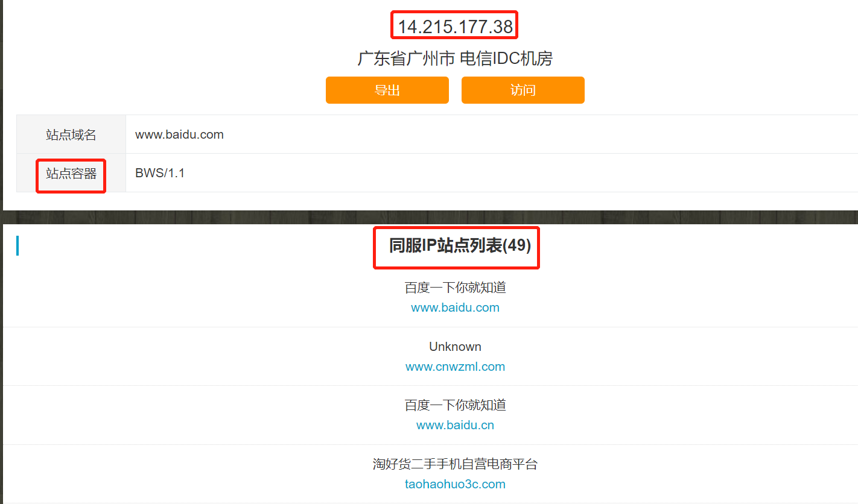The width and height of the screenshot is (858, 504).
Task: Click the orange 导出 export button
Action: (387, 90)
